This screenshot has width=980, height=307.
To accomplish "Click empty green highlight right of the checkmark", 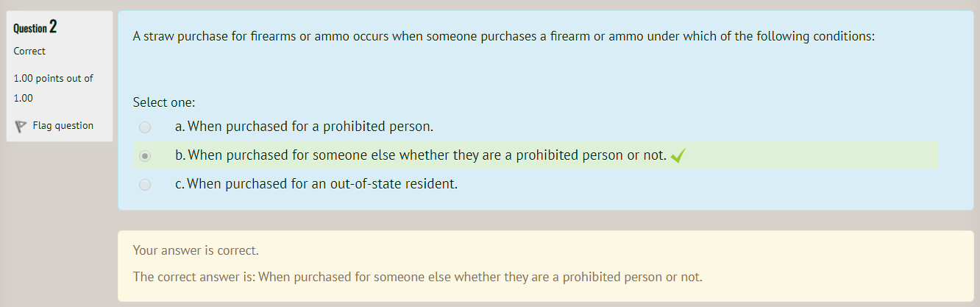I will click(809, 155).
